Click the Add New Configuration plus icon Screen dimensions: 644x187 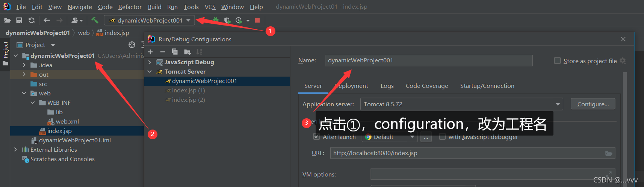click(x=150, y=52)
